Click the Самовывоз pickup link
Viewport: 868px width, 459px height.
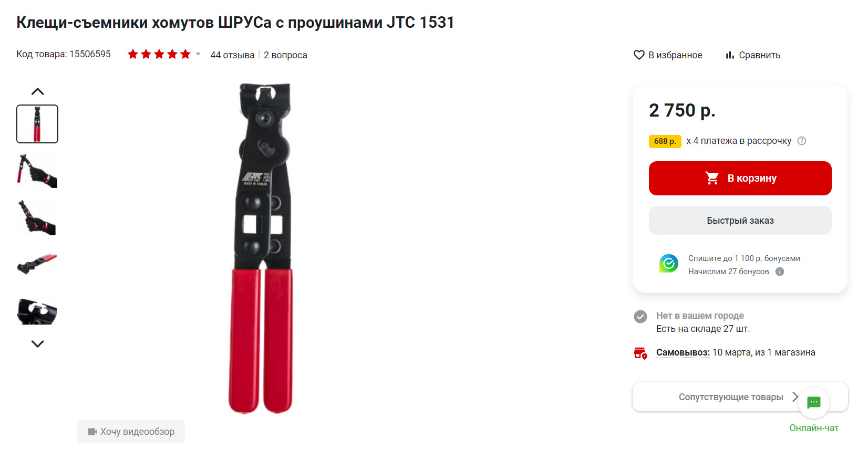click(x=683, y=352)
